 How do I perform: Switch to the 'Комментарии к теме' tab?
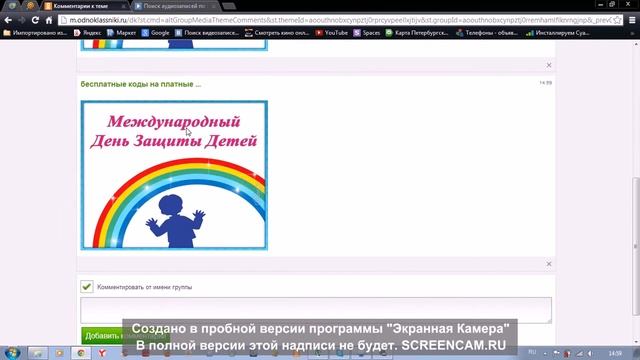[84, 6]
